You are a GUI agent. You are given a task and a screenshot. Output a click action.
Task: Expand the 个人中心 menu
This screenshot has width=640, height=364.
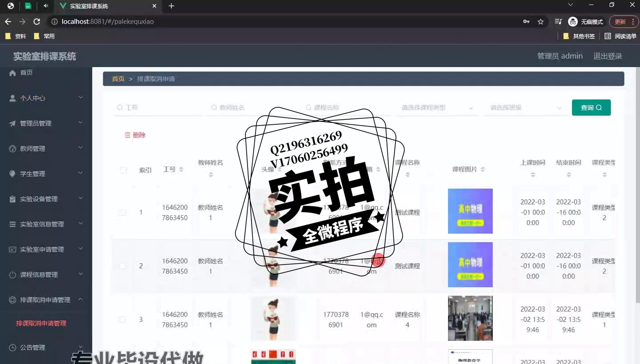(80, 97)
